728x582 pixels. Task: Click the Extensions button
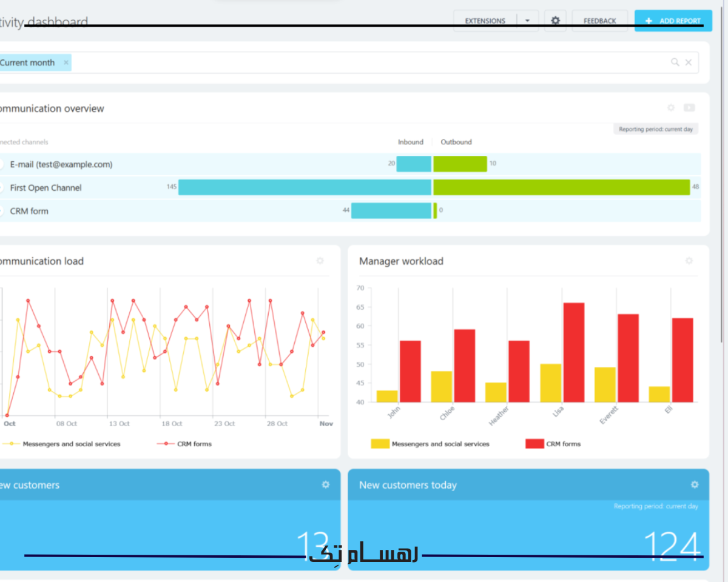485,21
